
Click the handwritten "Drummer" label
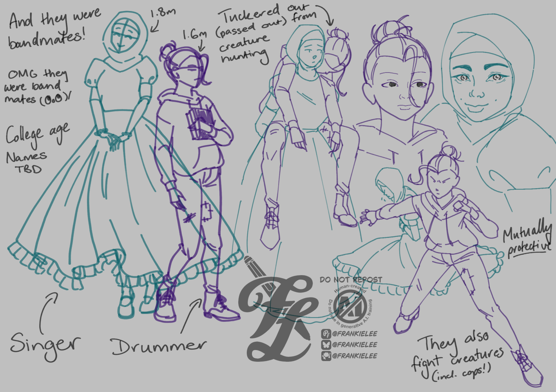click(158, 346)
